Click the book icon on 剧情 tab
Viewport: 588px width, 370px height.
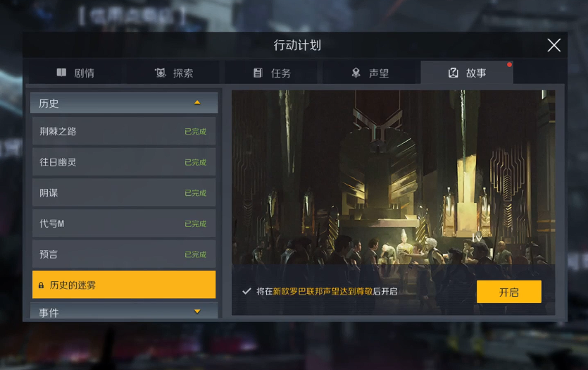tap(61, 73)
